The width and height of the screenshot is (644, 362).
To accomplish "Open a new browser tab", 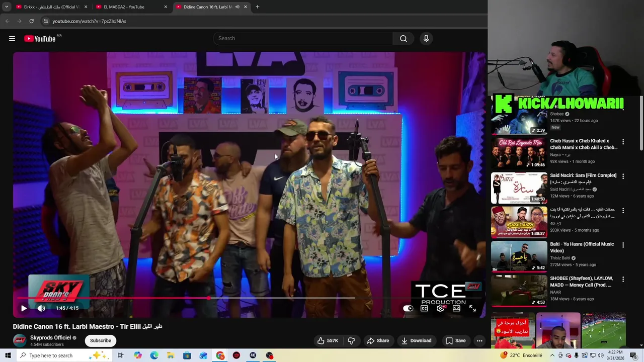I will (258, 7).
